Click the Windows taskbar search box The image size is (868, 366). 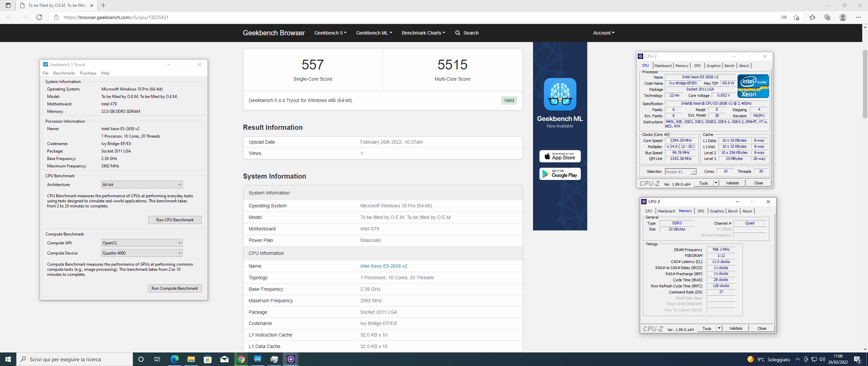75,359
